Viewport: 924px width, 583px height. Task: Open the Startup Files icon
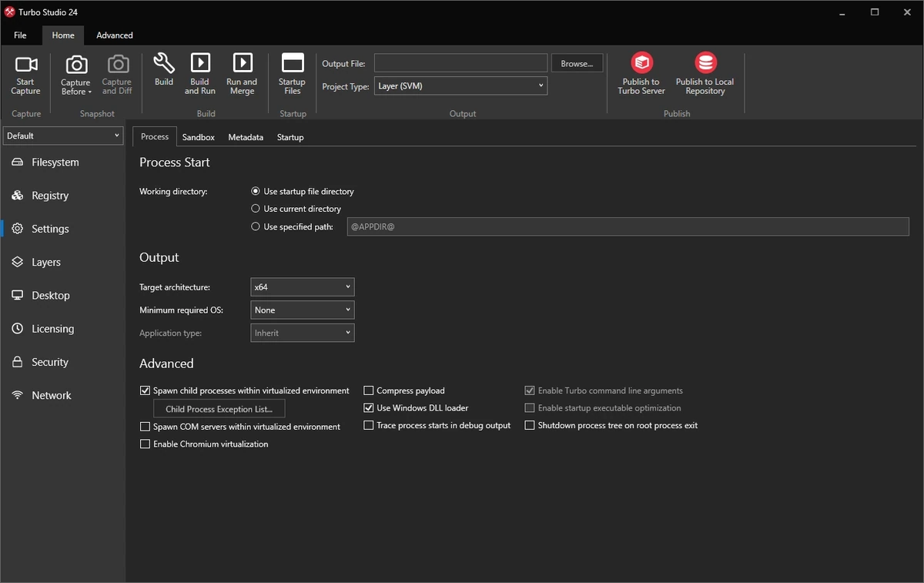(293, 63)
